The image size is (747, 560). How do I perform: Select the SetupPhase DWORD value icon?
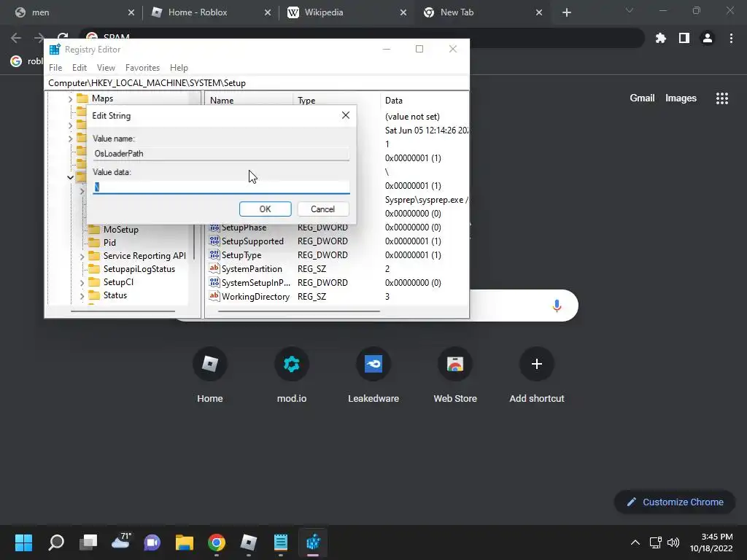pyautogui.click(x=214, y=227)
